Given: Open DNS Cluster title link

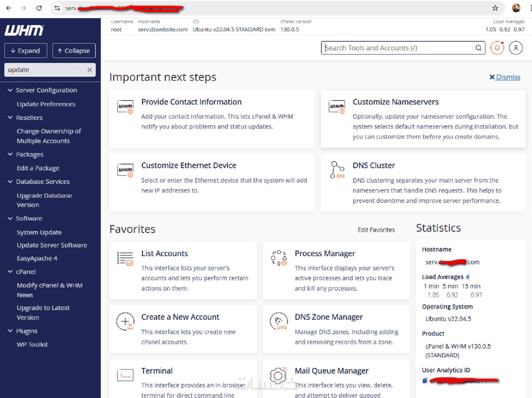Looking at the screenshot, I should pos(374,165).
